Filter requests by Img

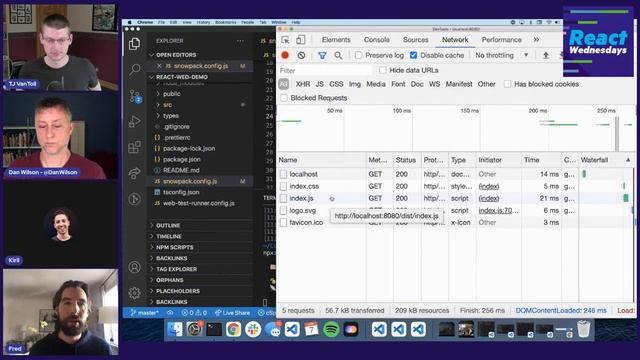(x=355, y=84)
